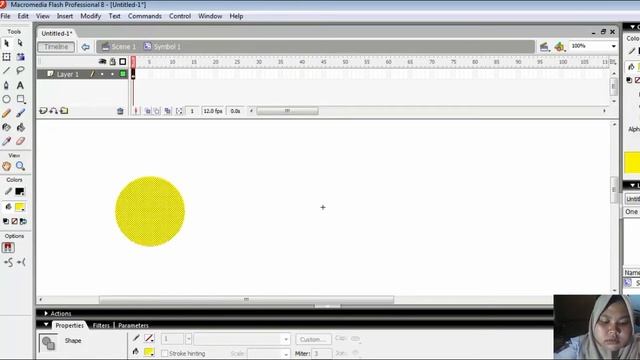
Task: Click the No Color icon in Colors
Action: [x=15, y=221]
